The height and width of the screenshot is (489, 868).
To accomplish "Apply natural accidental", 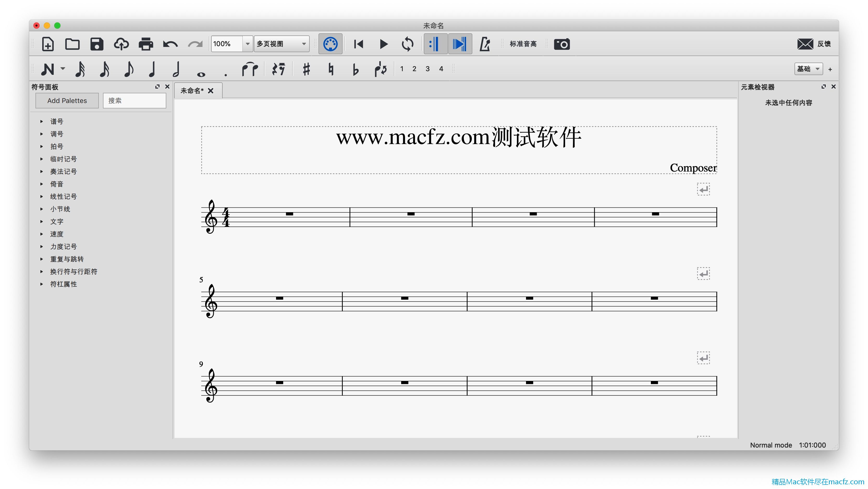I will point(331,69).
